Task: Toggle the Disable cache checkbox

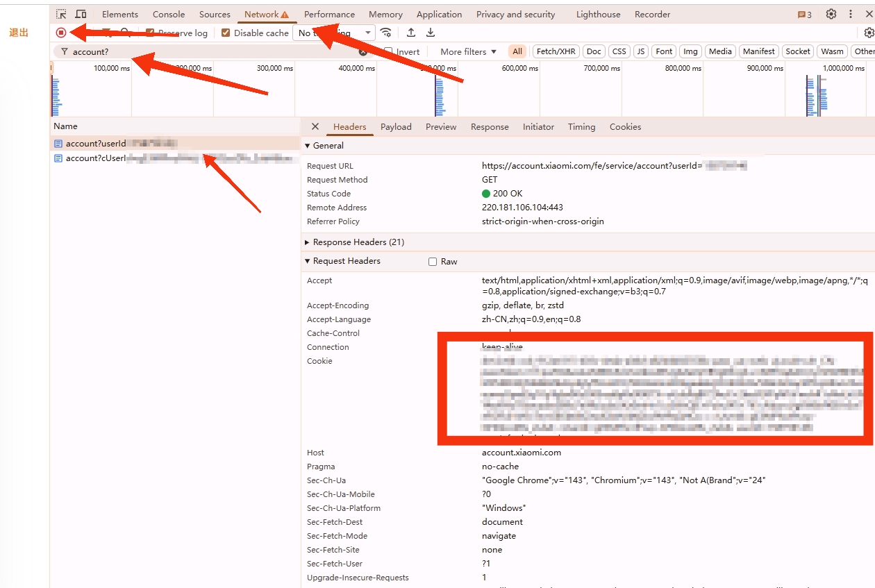Action: [x=226, y=33]
